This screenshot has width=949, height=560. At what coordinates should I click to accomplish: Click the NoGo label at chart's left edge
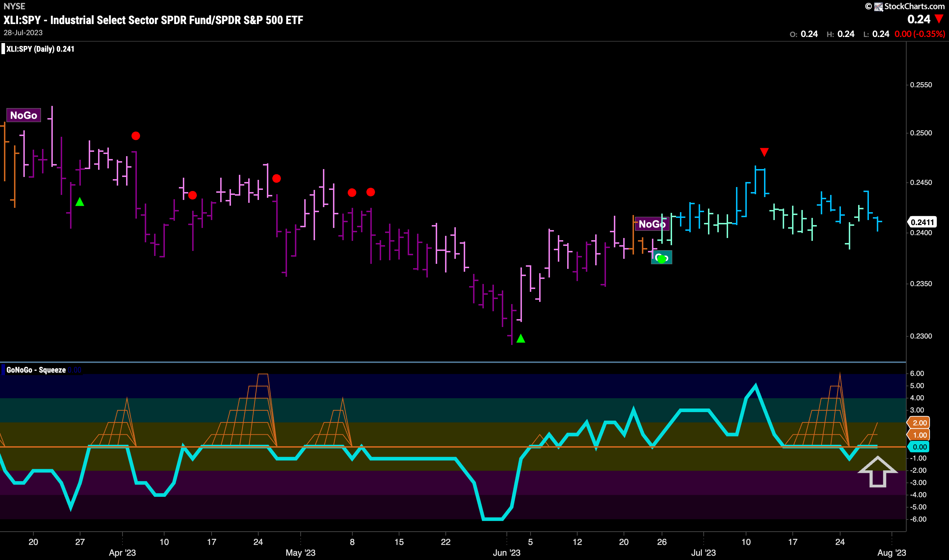click(x=23, y=115)
